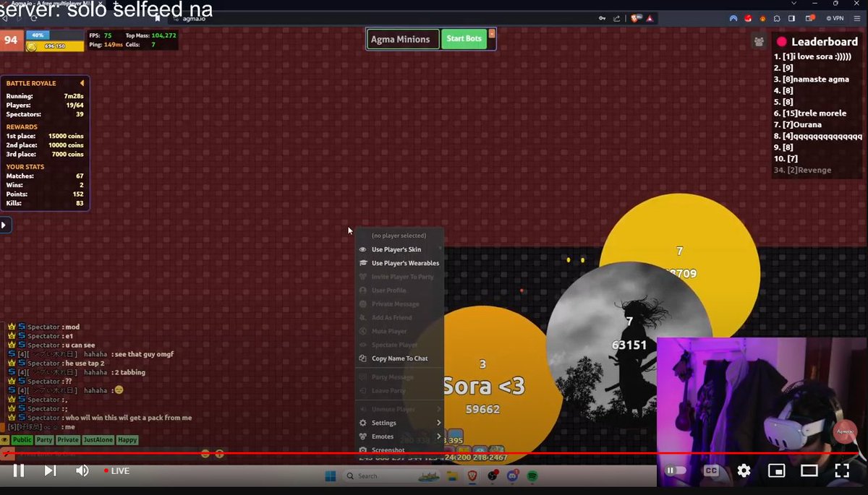Open video player settings gear
The width and height of the screenshot is (868, 495).
744,470
